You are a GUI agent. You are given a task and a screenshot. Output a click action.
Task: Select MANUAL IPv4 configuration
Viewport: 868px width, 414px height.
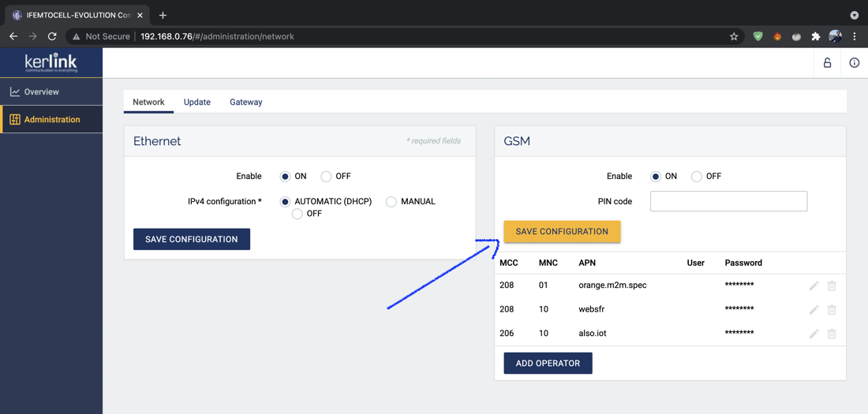391,202
